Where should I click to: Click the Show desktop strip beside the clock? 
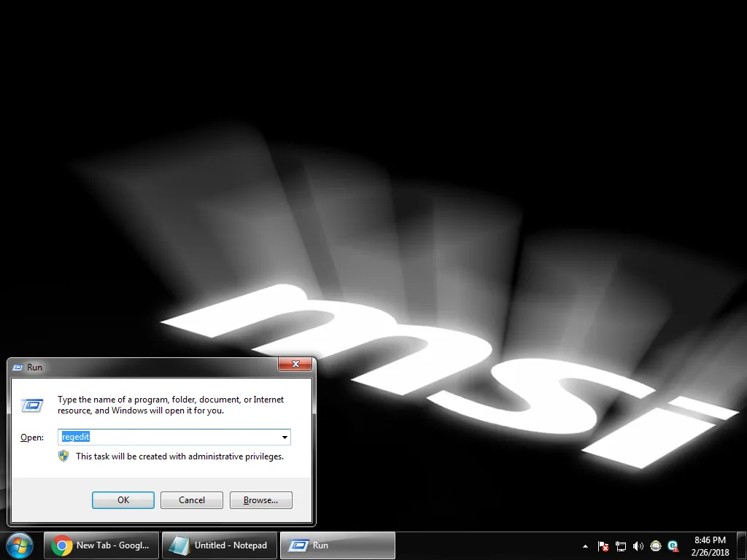(742, 546)
